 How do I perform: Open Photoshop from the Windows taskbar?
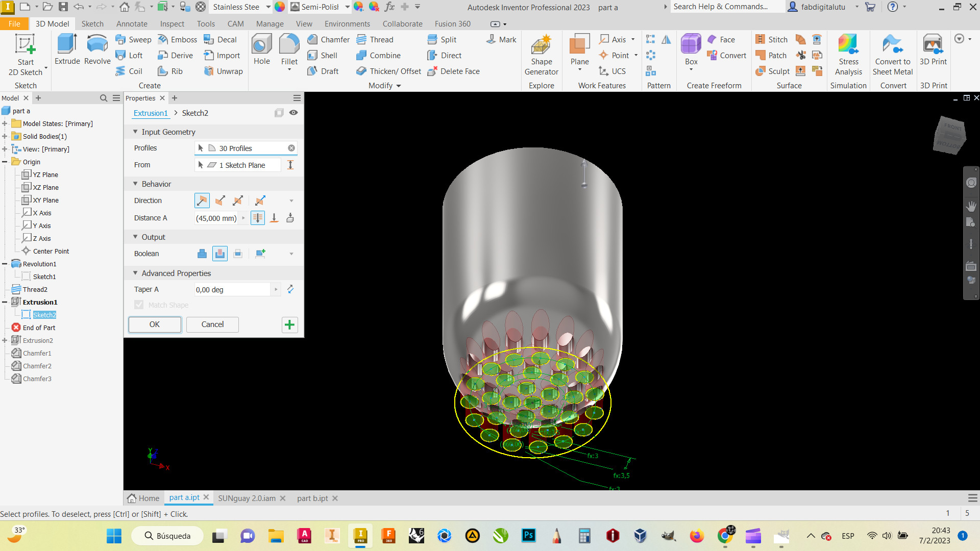click(x=528, y=536)
